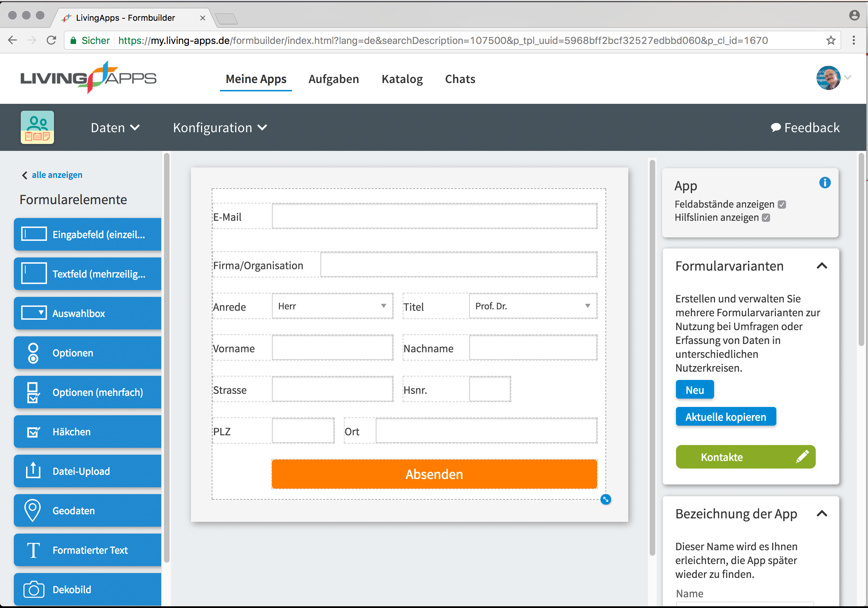Select the Geodaten pin element
868x608 pixels.
88,510
